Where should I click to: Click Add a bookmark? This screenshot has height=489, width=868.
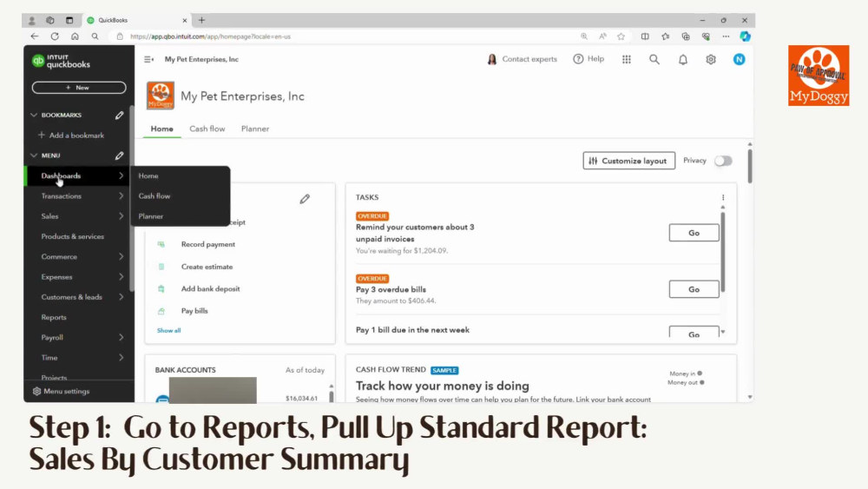[x=71, y=135]
